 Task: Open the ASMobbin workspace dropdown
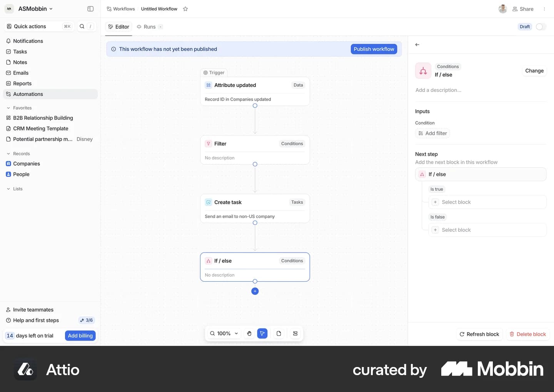[30, 9]
